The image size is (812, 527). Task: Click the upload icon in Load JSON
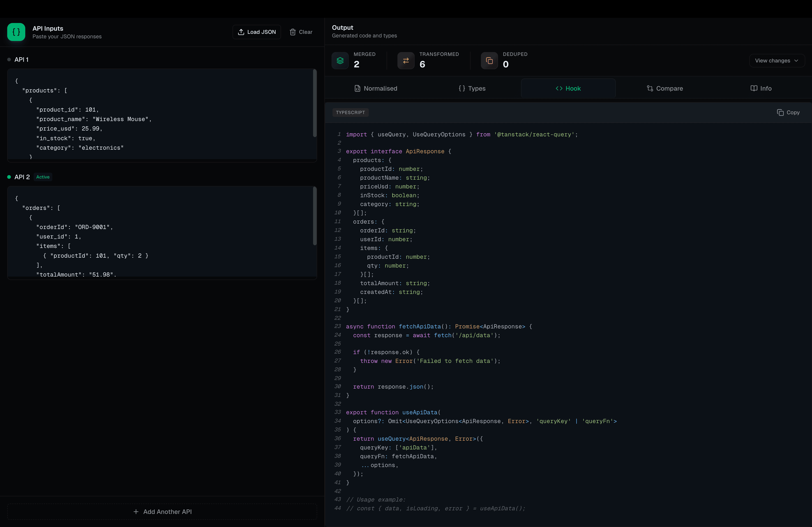click(241, 32)
